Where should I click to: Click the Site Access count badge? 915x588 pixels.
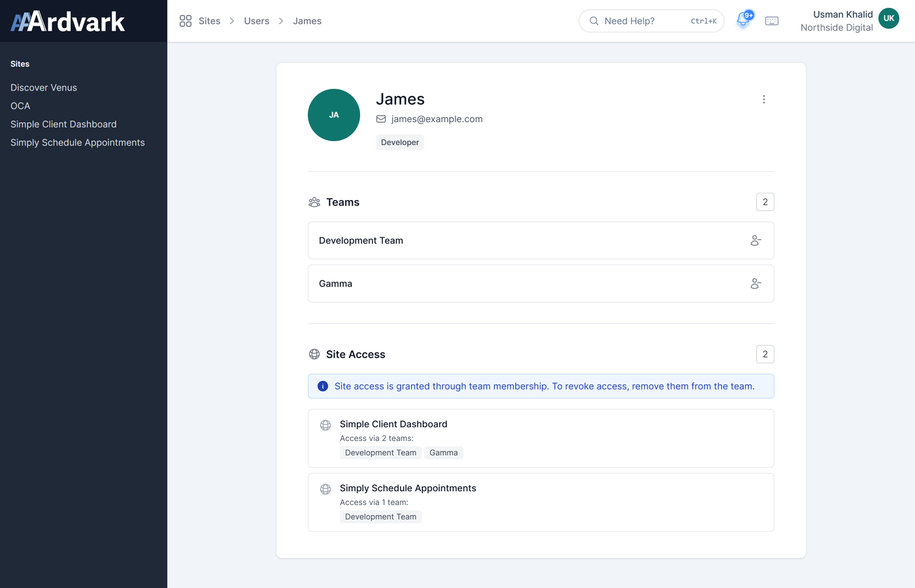pos(765,354)
